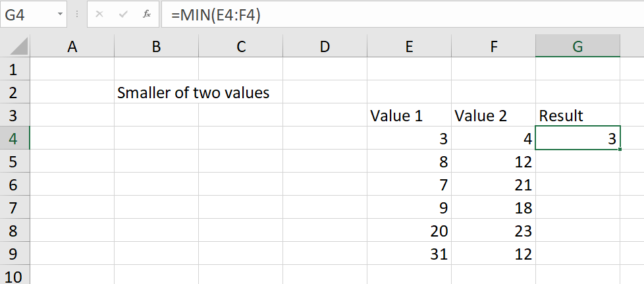The image size is (644, 284).
Task: Select column E header
Action: tap(409, 46)
